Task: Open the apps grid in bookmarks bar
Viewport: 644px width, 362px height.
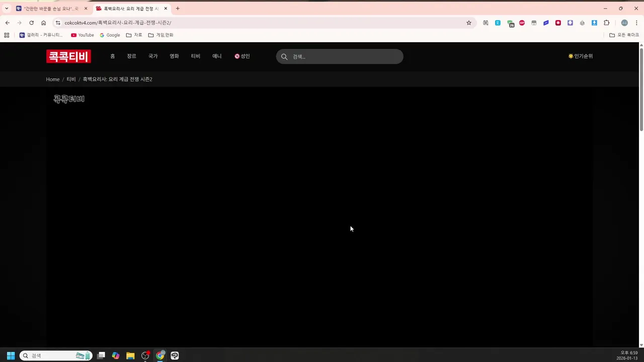Action: (7, 35)
